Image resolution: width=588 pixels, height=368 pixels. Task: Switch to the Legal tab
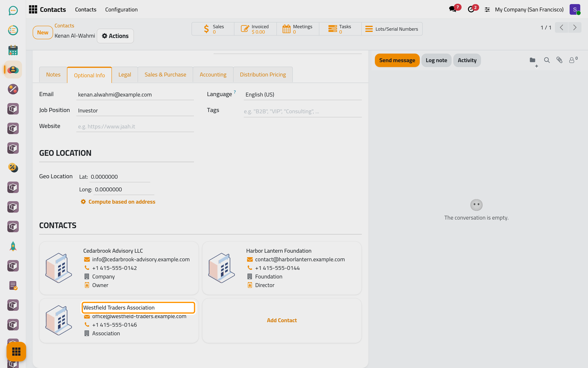coord(125,75)
